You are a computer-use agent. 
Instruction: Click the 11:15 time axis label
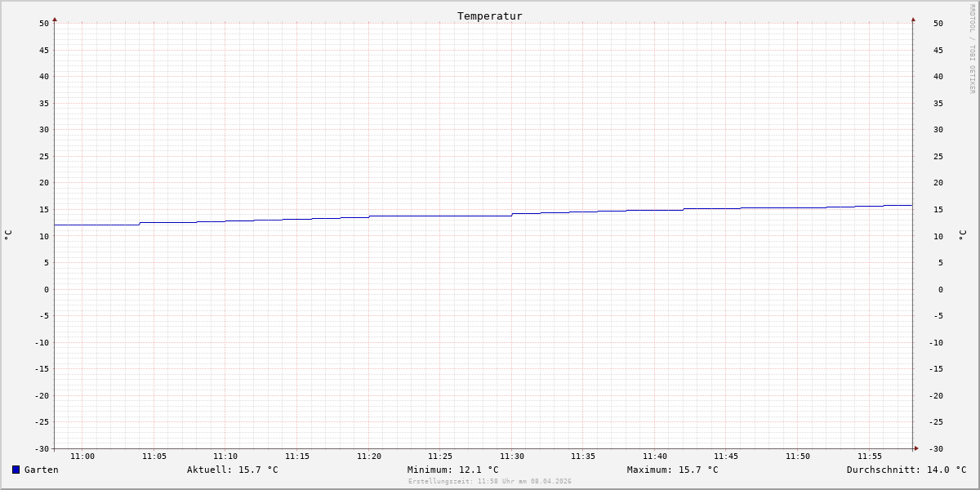tap(297, 457)
